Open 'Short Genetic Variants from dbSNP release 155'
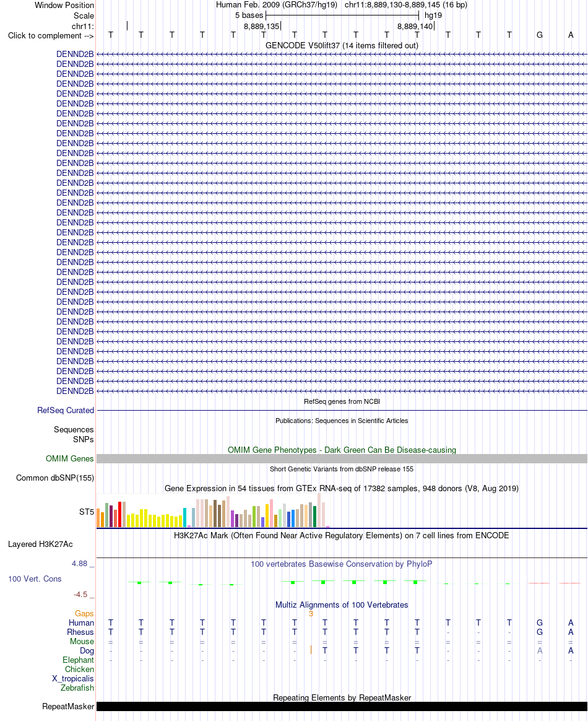588x721 pixels. coord(342,469)
